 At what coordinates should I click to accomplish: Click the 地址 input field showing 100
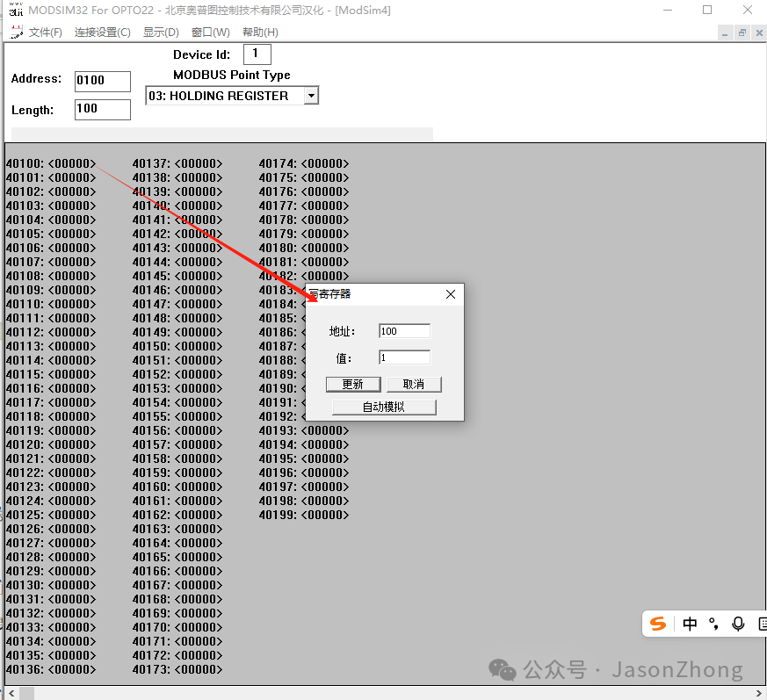pos(404,330)
